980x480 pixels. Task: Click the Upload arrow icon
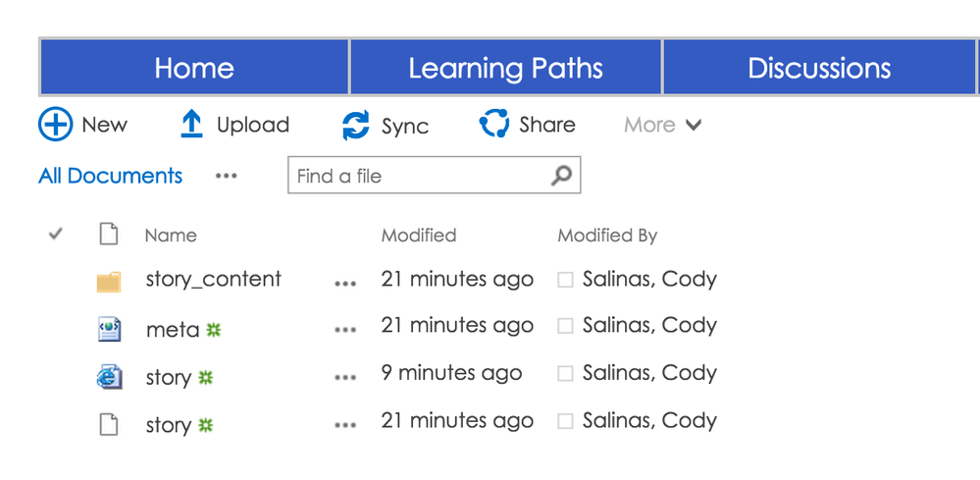coord(191,125)
